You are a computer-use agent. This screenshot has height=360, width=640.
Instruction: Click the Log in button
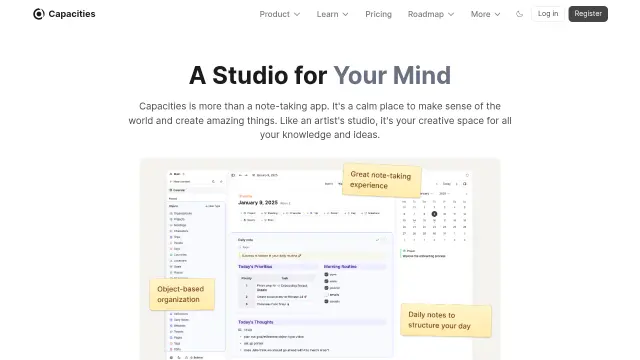(548, 14)
